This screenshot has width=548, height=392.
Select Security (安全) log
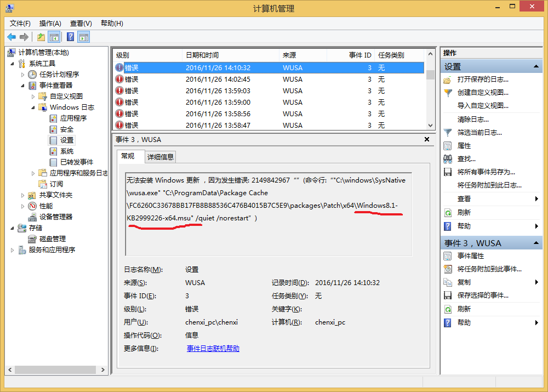click(x=66, y=129)
